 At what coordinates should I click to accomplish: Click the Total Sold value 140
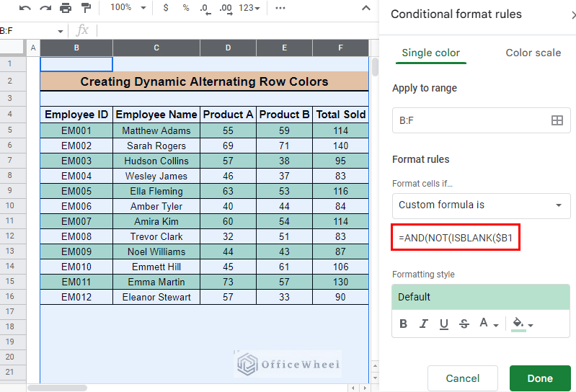pos(340,146)
